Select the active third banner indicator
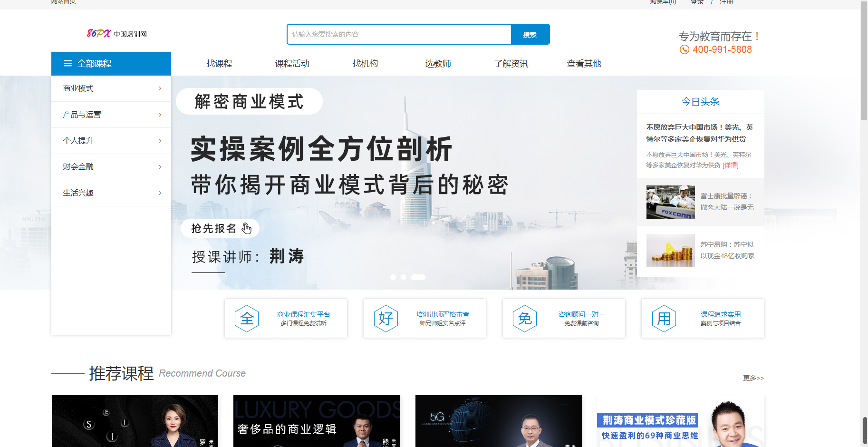Viewport: 868px width, 447px height. coord(418,277)
